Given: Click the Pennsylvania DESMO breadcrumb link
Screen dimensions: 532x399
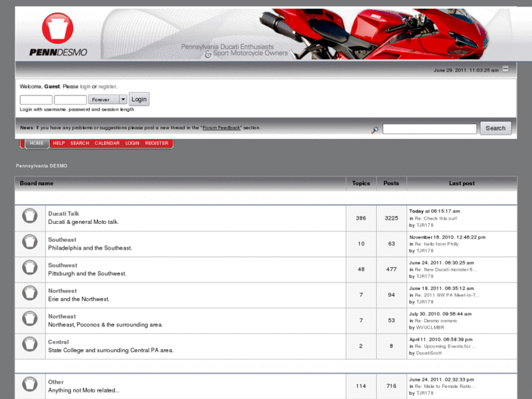Looking at the screenshot, I should 42,165.
